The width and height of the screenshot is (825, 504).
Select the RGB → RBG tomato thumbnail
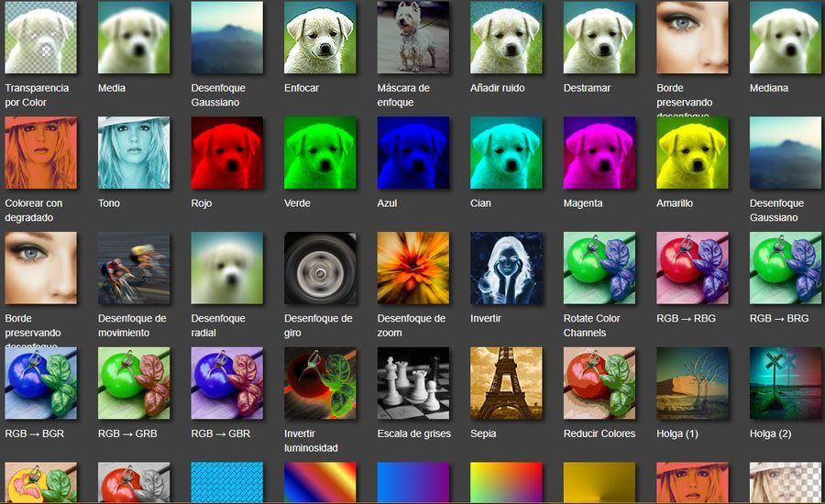[692, 268]
